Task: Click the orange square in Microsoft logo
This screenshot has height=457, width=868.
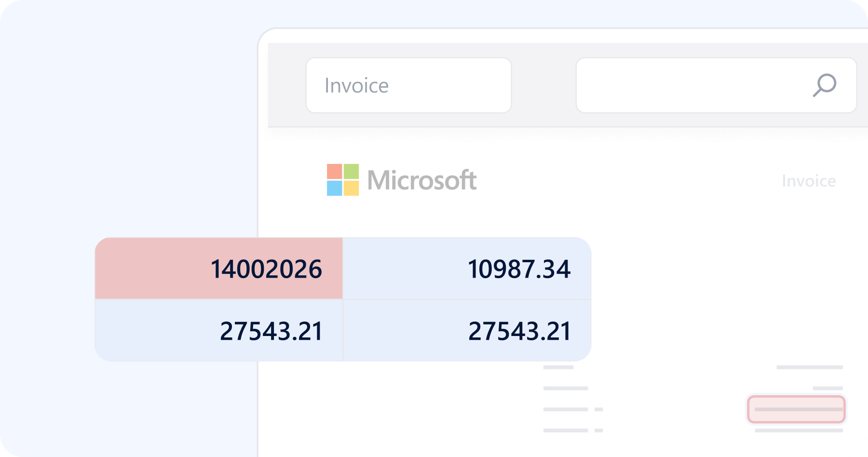Action: 334,172
